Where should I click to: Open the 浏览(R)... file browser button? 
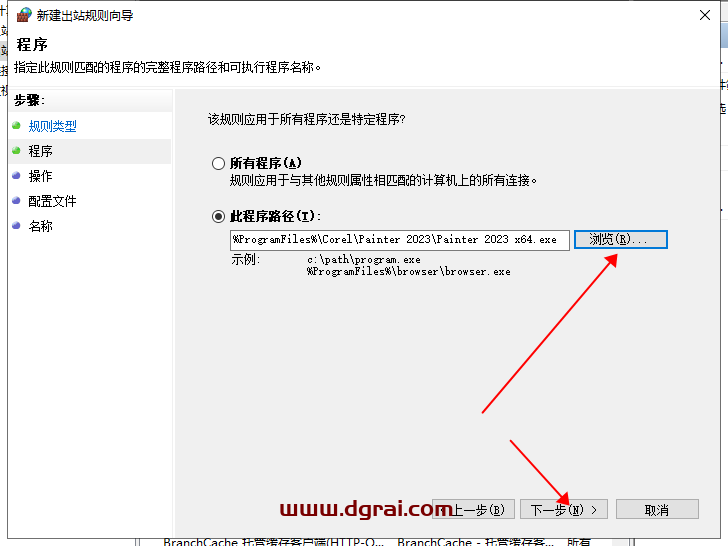click(621, 240)
